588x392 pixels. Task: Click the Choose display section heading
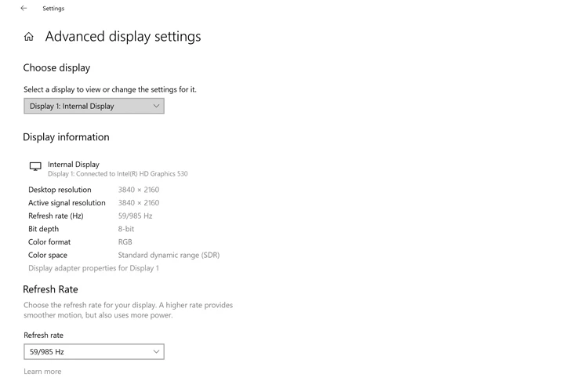56,68
